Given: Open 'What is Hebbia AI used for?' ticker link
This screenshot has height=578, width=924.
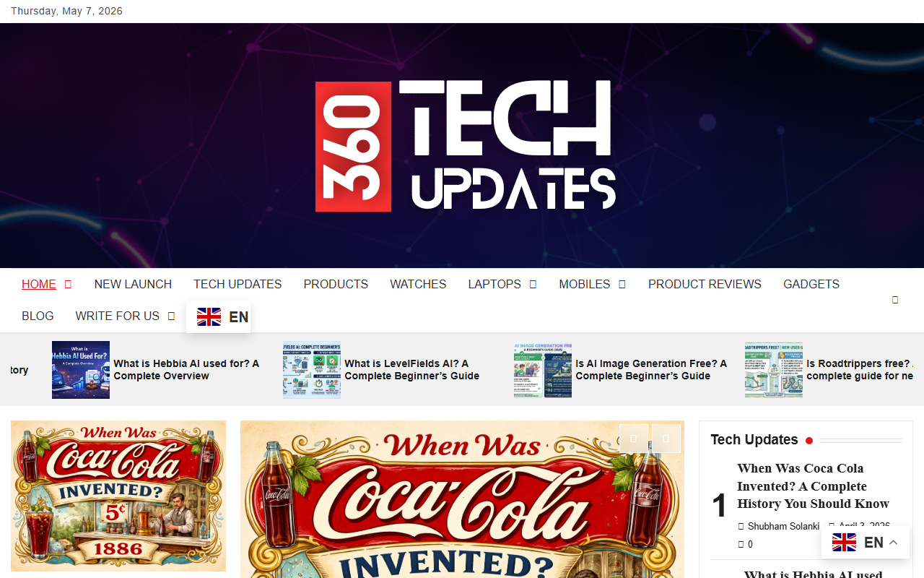Looking at the screenshot, I should point(186,370).
